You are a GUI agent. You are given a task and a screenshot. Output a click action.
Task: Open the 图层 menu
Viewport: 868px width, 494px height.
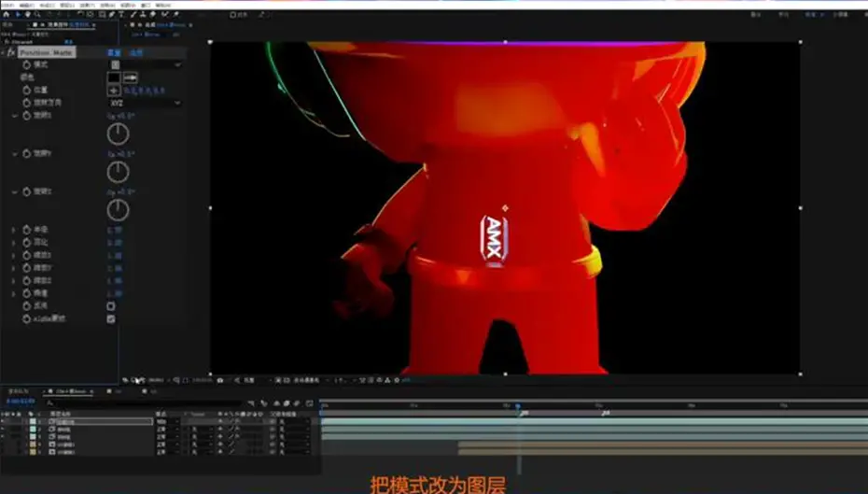(x=66, y=5)
